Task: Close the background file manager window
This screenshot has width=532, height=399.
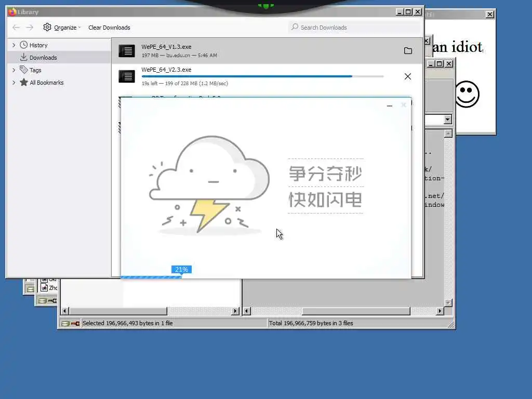Action: tap(449, 64)
